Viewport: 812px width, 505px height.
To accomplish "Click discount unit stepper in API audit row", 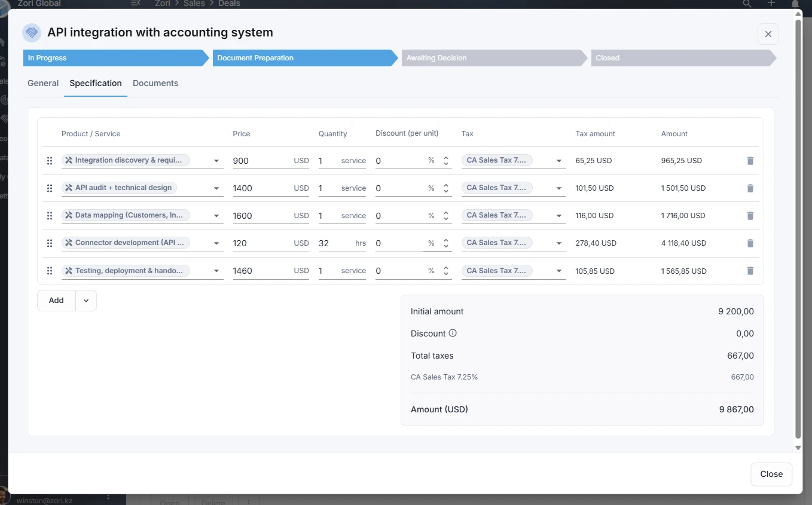I will [x=446, y=188].
